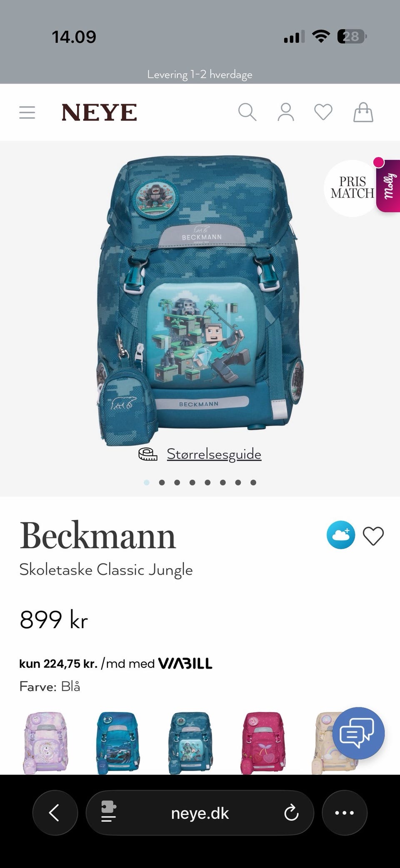
Task: Open the reader page-format icon
Action: click(x=109, y=813)
